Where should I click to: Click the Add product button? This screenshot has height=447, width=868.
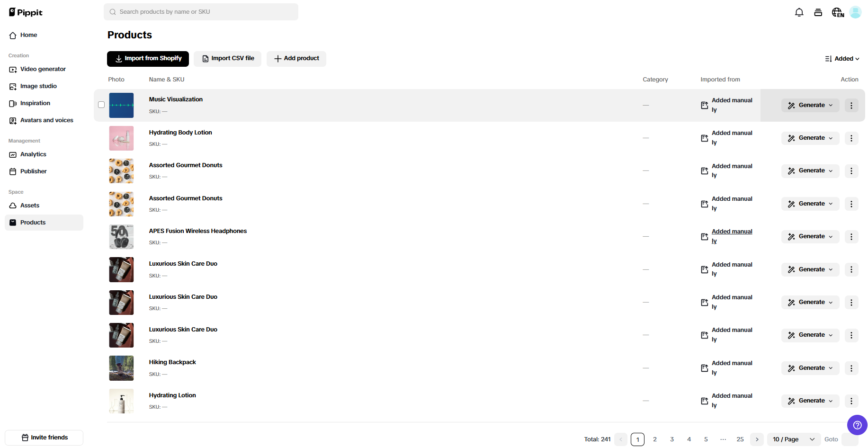296,58
